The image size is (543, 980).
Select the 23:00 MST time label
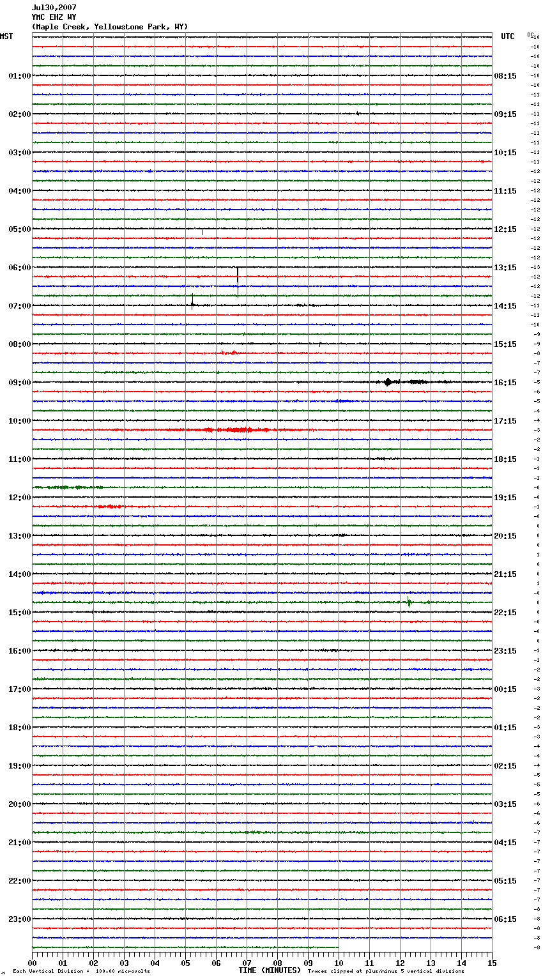point(19,919)
